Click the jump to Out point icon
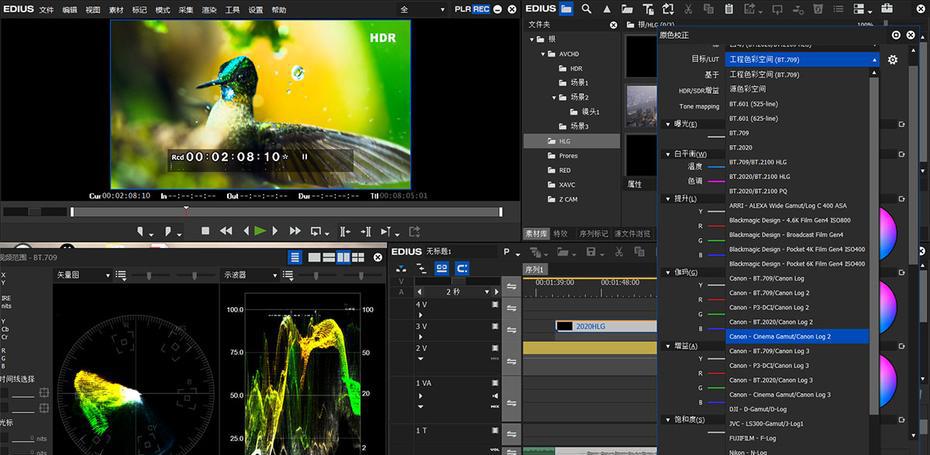The width and height of the screenshot is (930, 455). pos(366,231)
